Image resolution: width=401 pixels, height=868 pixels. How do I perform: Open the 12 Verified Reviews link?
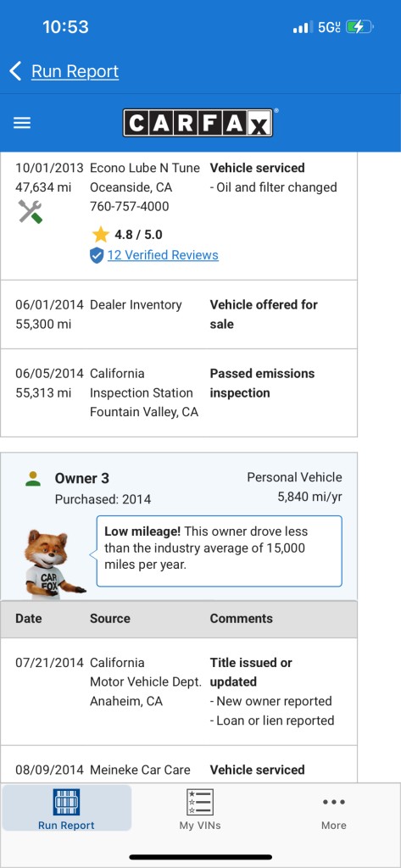(x=163, y=255)
